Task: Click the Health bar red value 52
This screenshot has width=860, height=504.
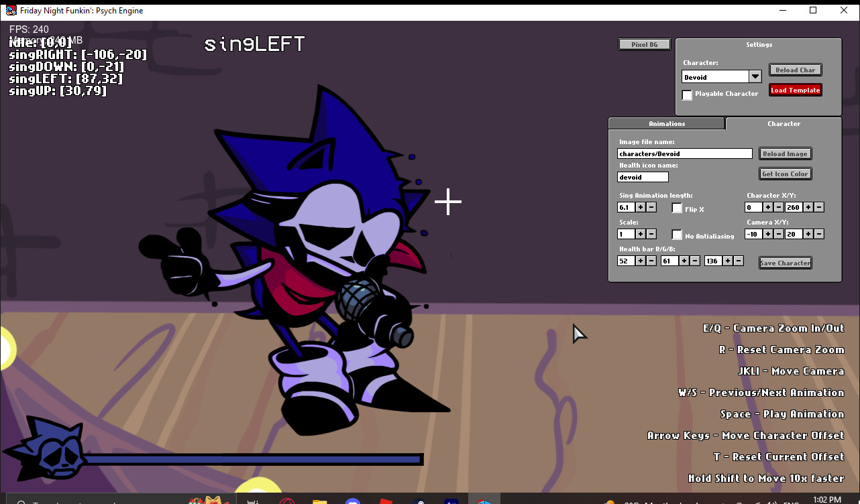Action: [x=626, y=261]
